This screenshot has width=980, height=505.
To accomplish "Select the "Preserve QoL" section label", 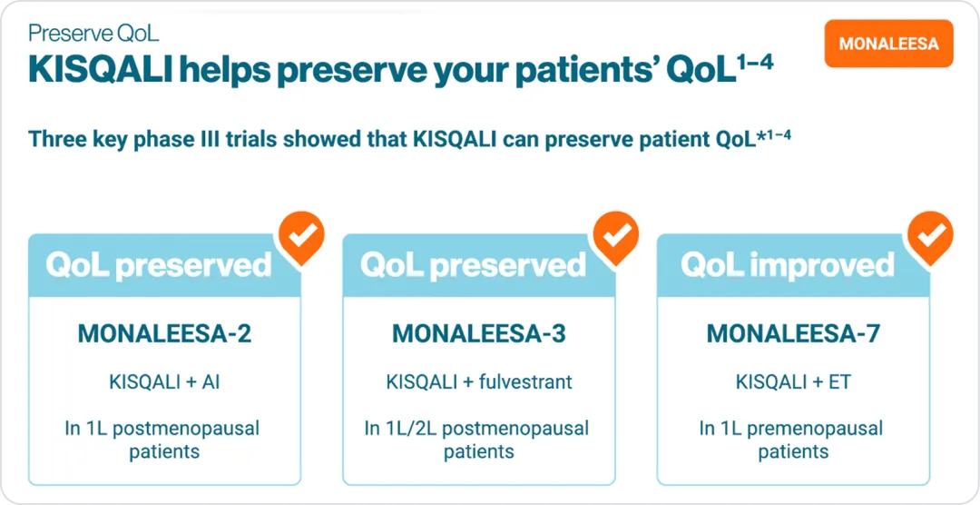I will point(93,35).
